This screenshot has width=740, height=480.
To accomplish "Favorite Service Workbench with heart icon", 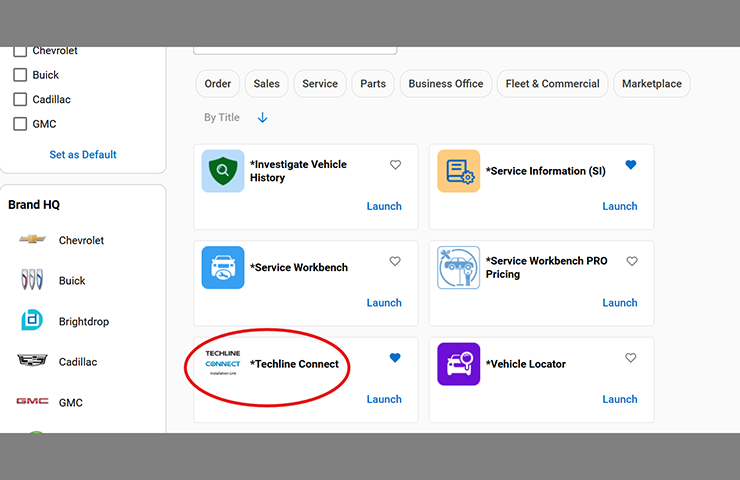I will click(395, 261).
